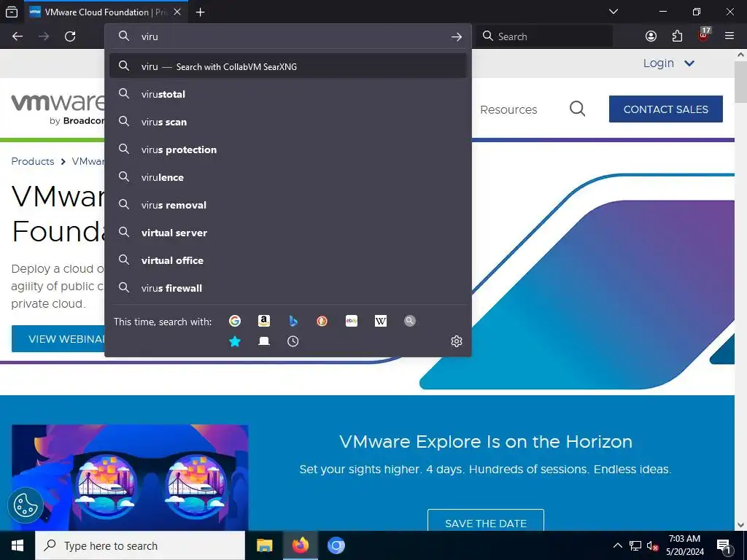This screenshot has width=747, height=560.
Task: Open a new tab with plus button
Action: 201,12
